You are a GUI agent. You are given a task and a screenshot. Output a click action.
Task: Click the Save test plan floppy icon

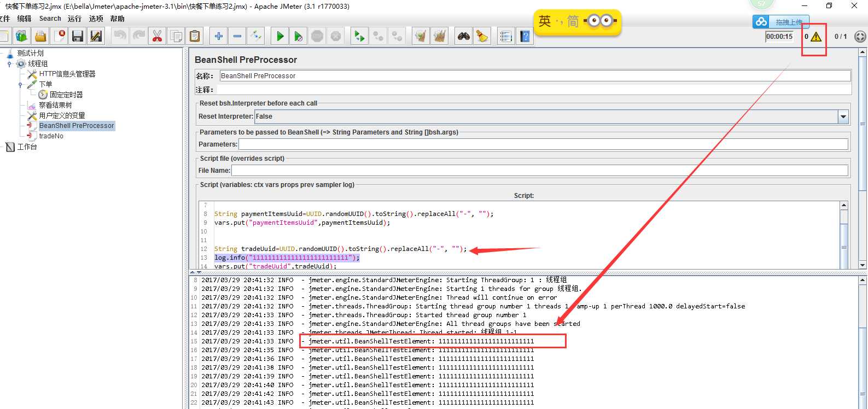click(x=78, y=37)
